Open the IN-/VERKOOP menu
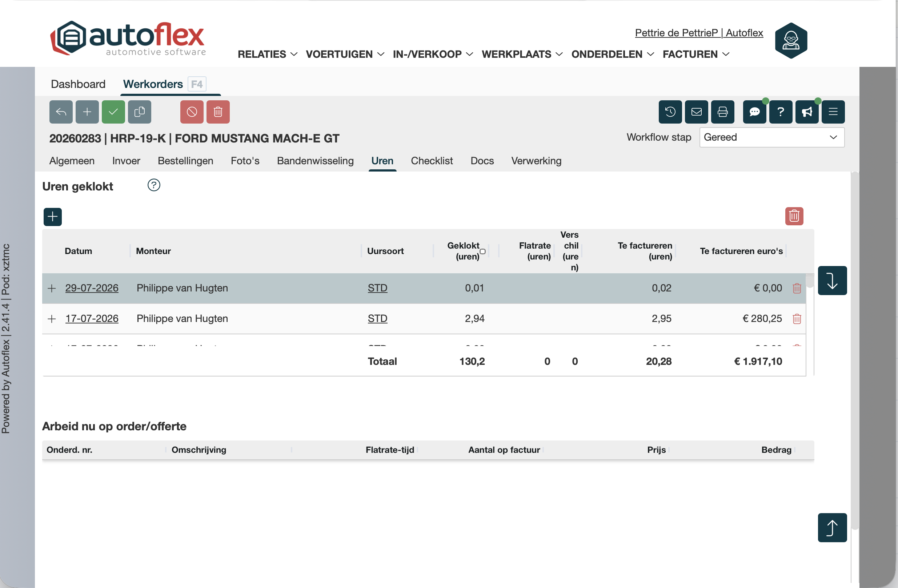 click(x=433, y=54)
